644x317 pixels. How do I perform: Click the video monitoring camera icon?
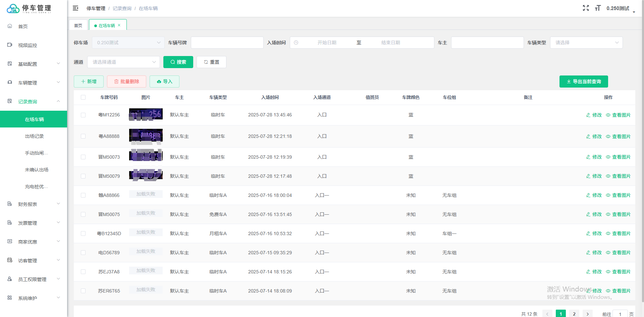[x=10, y=45]
